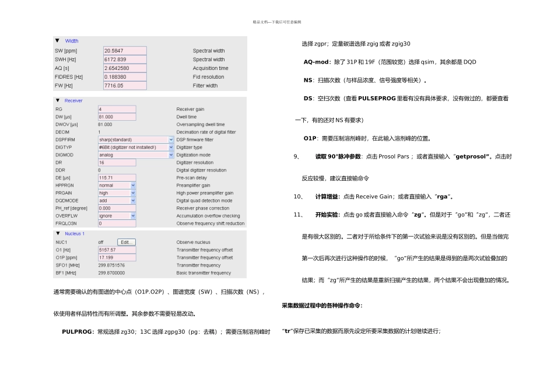Click the NUC1 Edit... button

(x=127, y=242)
